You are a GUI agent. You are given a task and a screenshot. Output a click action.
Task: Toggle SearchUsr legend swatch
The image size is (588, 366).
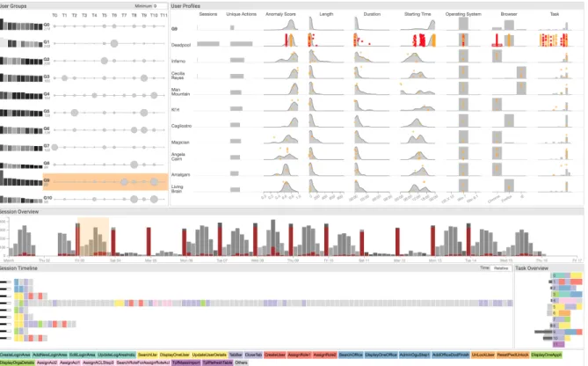point(148,355)
